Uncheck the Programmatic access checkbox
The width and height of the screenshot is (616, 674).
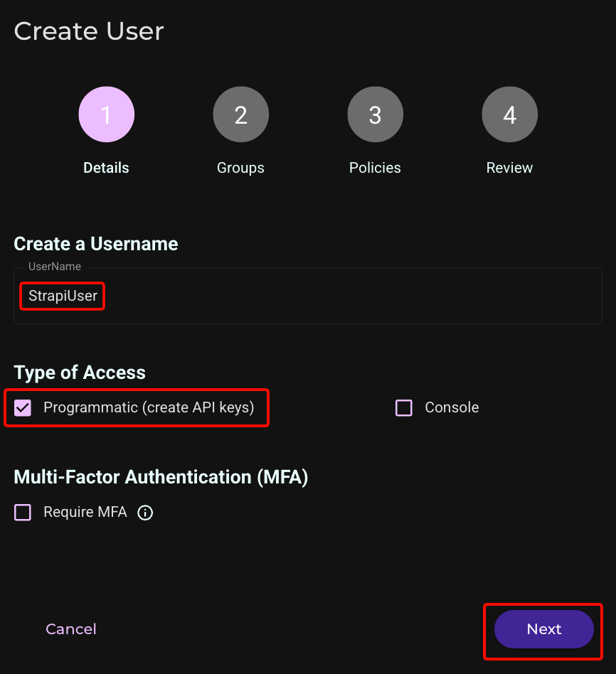tap(23, 407)
